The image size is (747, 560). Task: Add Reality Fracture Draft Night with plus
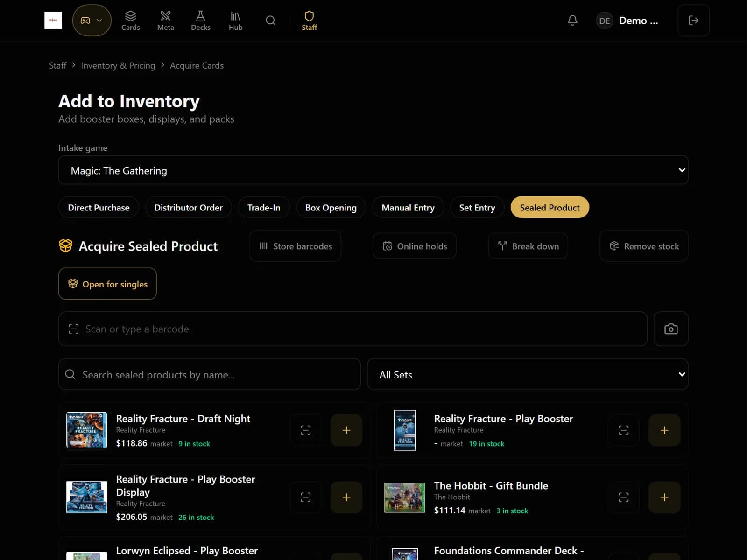(x=346, y=430)
